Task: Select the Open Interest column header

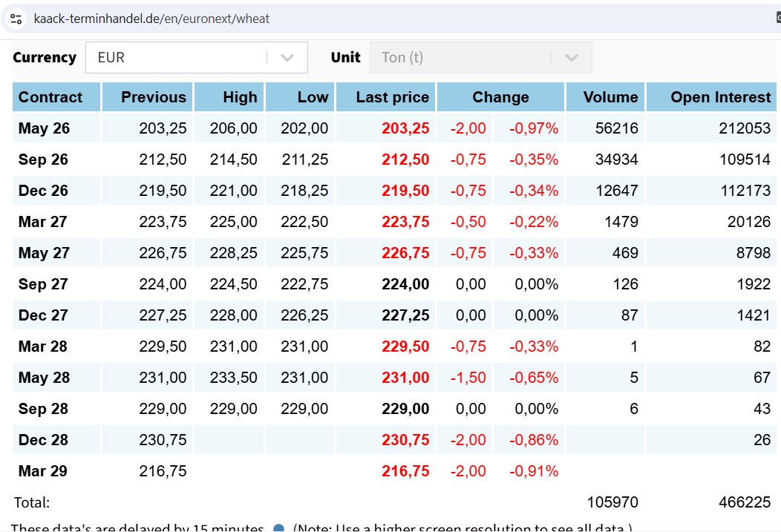Action: pos(720,97)
